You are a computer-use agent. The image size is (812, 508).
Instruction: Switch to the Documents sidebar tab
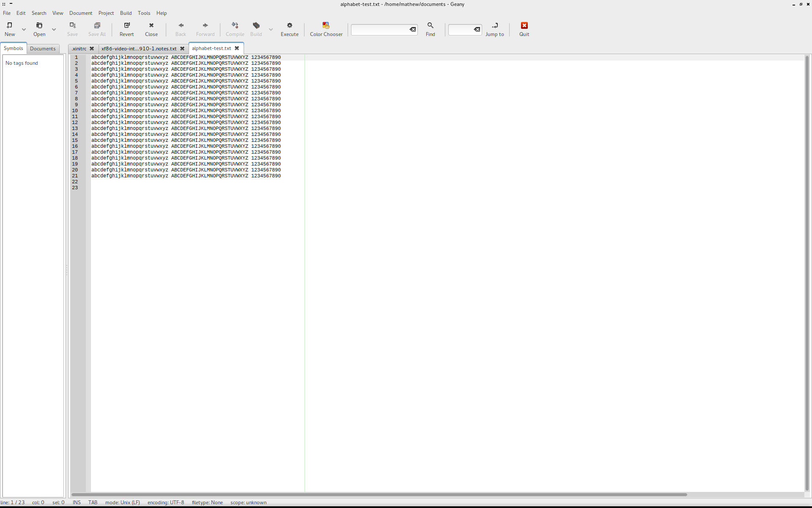click(x=42, y=49)
